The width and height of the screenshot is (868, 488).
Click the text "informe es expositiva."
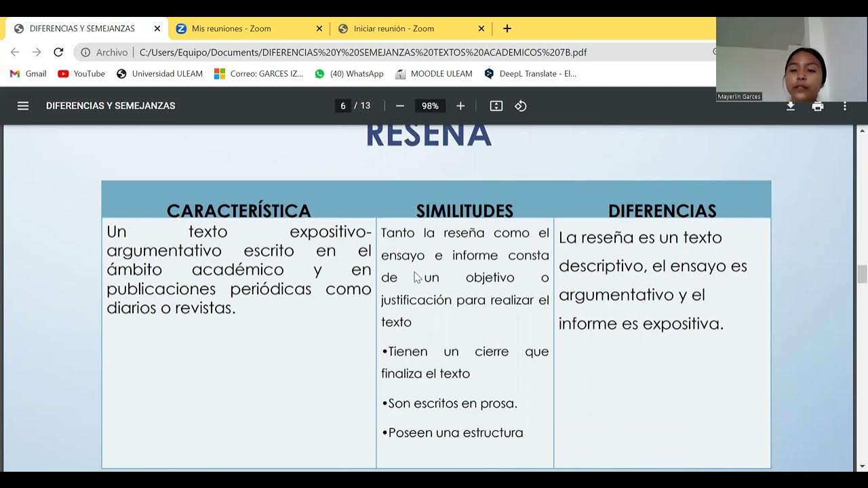[642, 324]
